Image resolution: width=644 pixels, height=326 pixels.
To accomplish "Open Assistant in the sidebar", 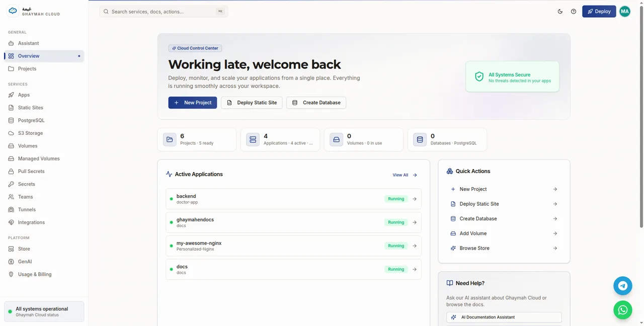I will [44, 43].
